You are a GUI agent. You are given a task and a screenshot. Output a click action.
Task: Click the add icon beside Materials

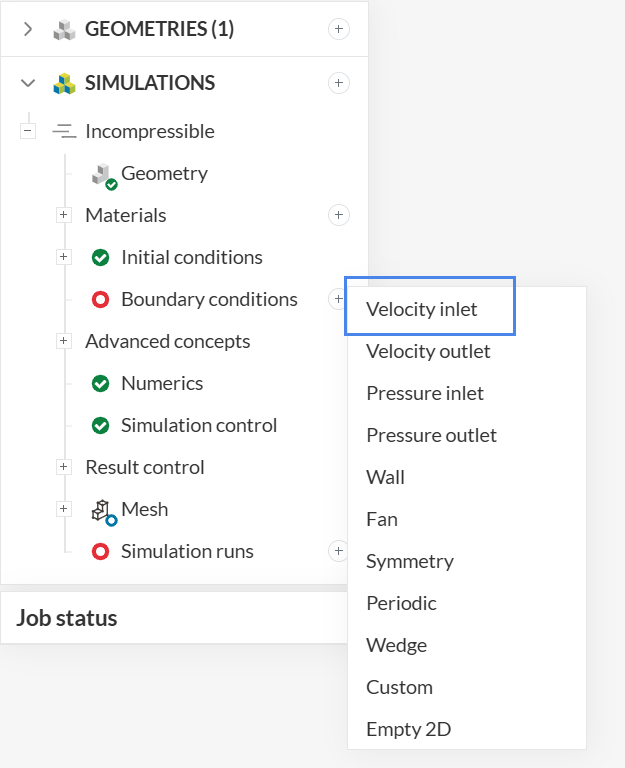click(339, 215)
